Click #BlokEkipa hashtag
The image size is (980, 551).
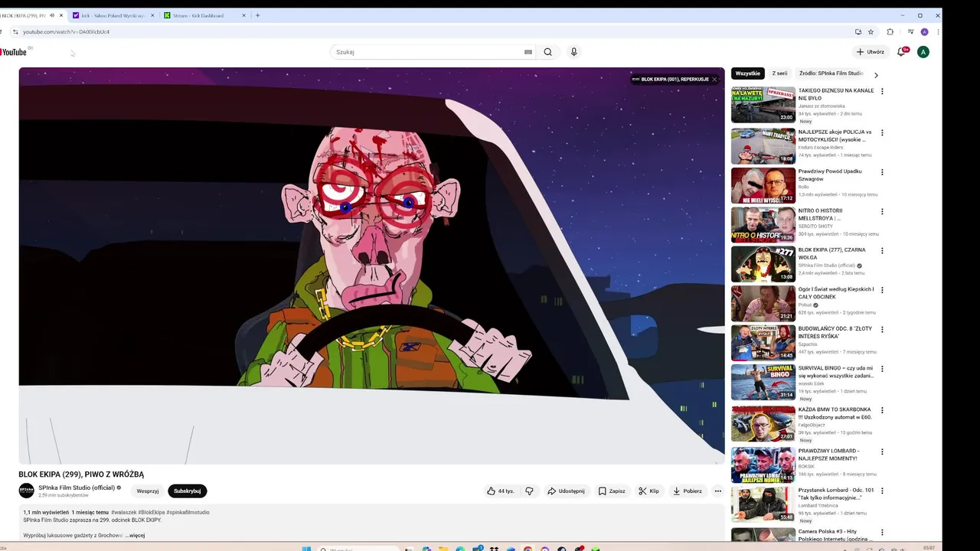point(151,512)
